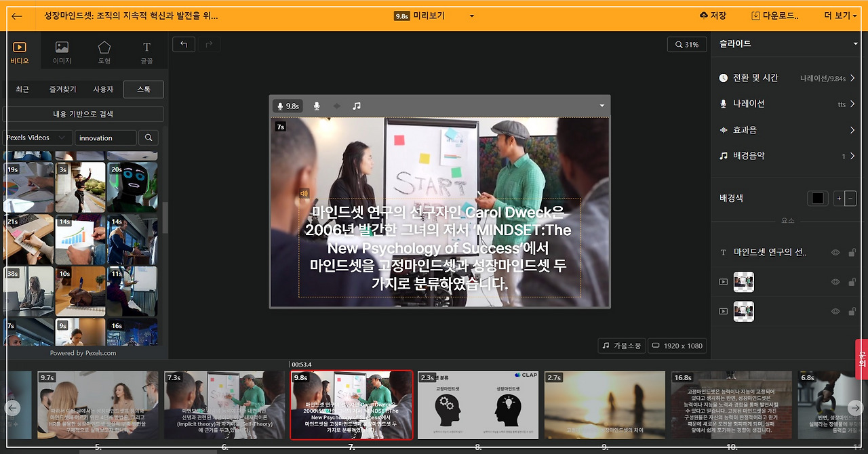The width and height of the screenshot is (868, 454).
Task: Click 내용 기반으로 검색 button
Action: pos(83,114)
